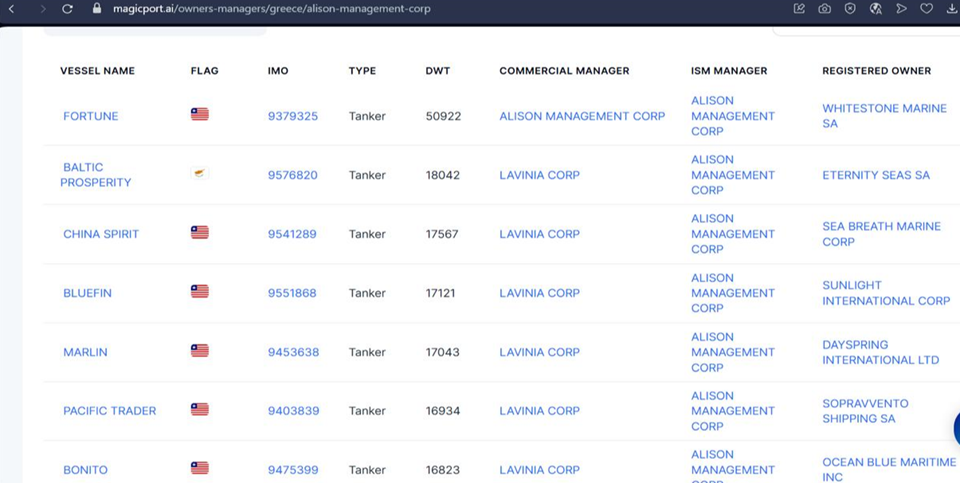
Task: Open ALISON MANAGEMENT CORP commercial manager for FORTUNE
Action: tap(582, 116)
